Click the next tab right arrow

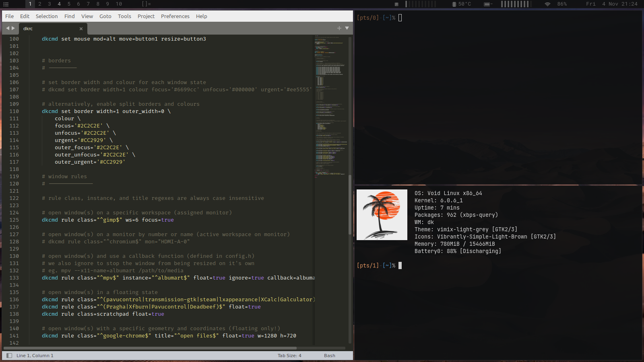[13, 28]
